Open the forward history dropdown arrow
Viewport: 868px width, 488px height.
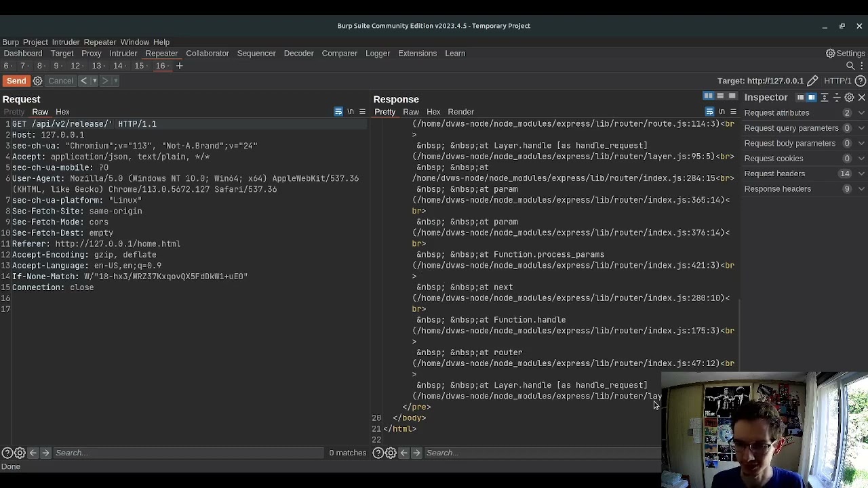tap(116, 81)
